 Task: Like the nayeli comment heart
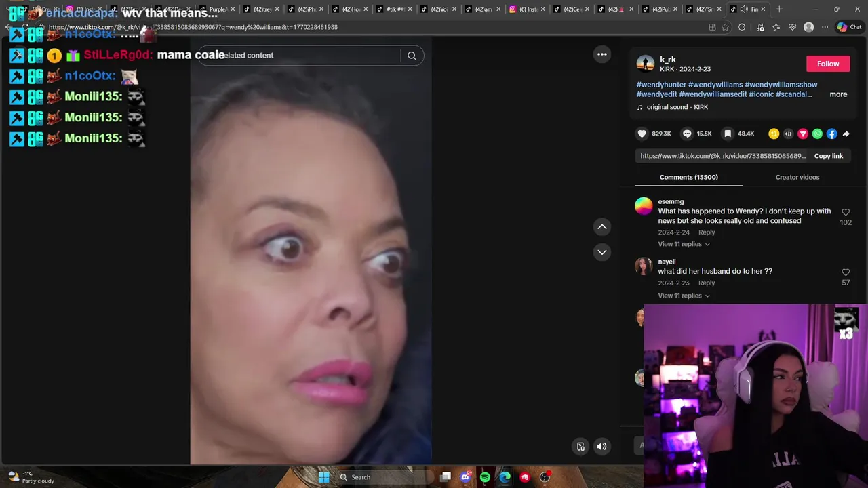(846, 272)
